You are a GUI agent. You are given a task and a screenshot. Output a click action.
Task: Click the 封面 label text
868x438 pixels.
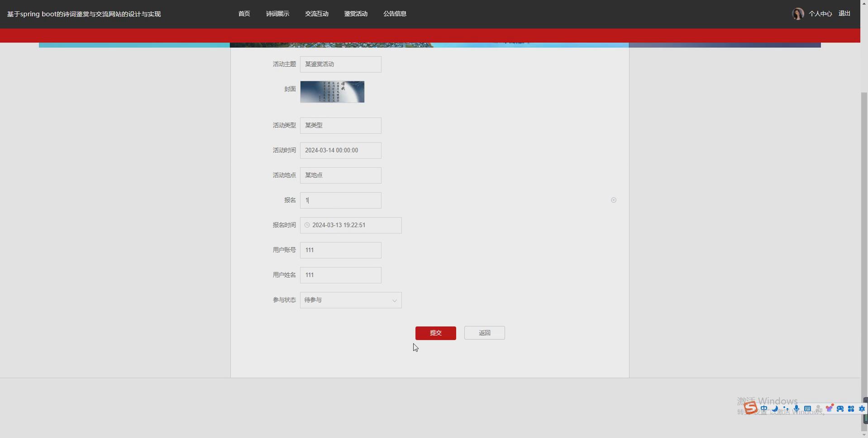tap(290, 89)
